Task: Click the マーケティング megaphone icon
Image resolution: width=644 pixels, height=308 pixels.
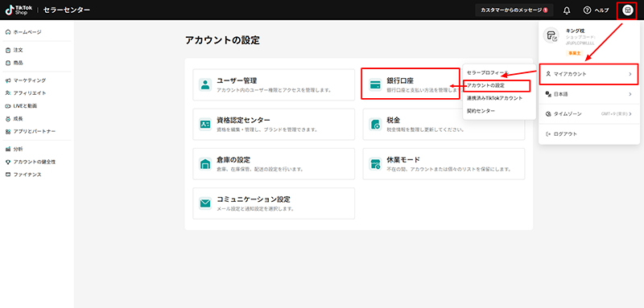Action: pos(8,80)
